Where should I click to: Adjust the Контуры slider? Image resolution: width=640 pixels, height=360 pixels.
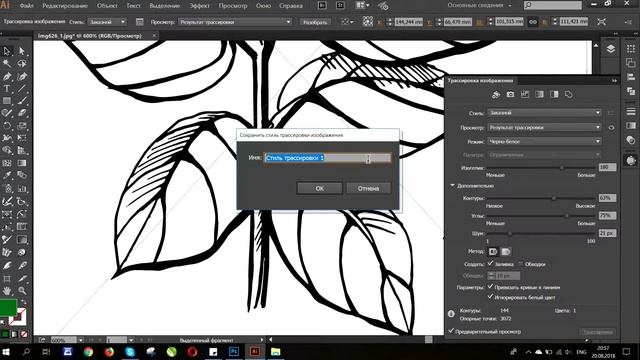(x=554, y=198)
